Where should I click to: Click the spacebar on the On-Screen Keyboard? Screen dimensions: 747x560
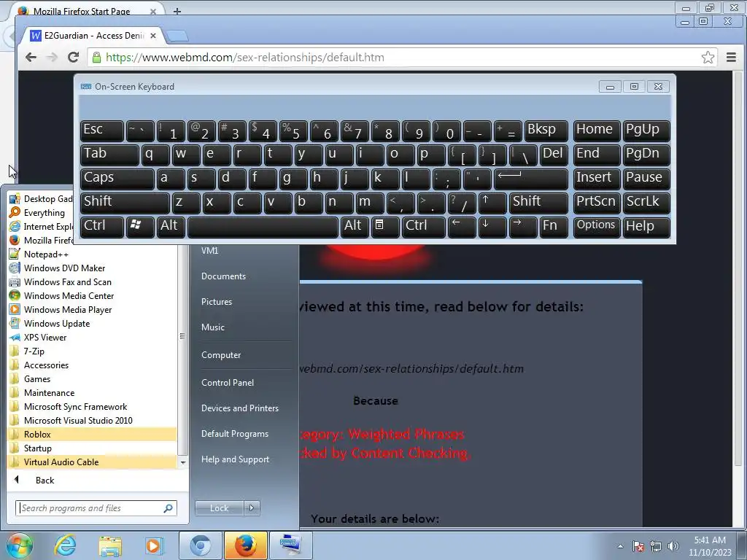click(x=263, y=227)
